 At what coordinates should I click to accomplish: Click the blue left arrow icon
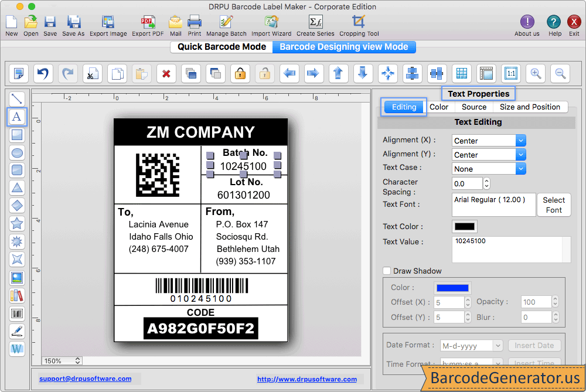click(x=289, y=73)
